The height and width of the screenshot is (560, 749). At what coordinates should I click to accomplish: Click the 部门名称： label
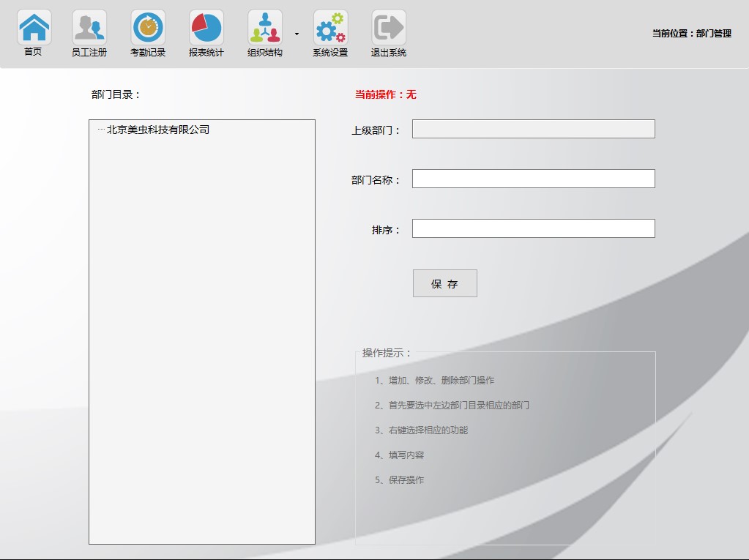click(376, 180)
